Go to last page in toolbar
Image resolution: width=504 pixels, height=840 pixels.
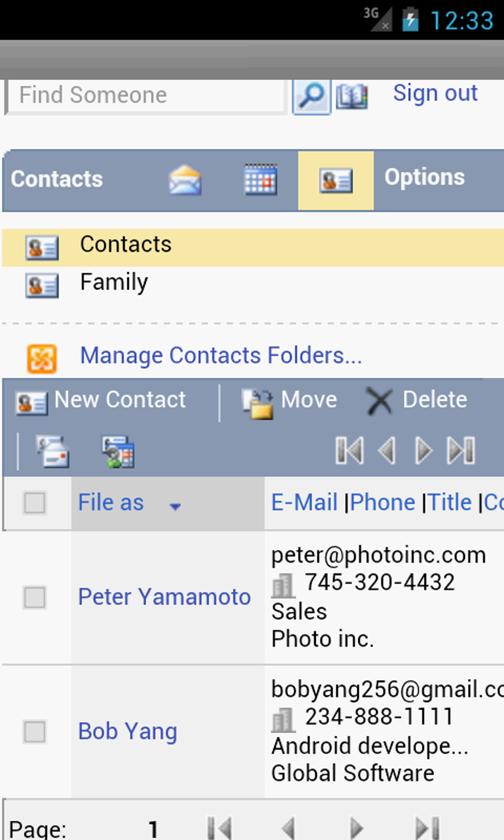[461, 450]
